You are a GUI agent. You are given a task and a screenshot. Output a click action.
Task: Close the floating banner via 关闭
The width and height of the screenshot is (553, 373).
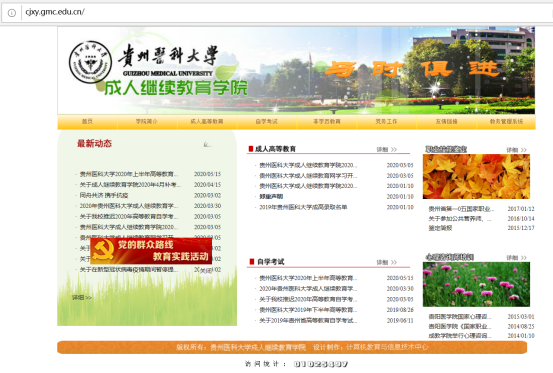pos(206,270)
